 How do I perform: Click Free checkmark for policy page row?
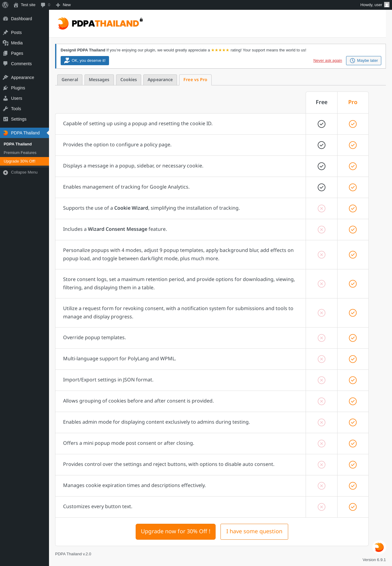322,145
